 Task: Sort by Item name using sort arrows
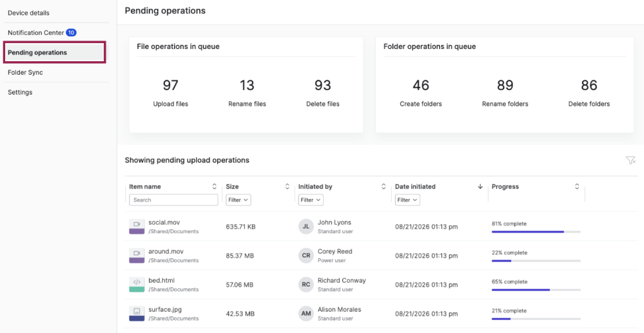click(214, 186)
